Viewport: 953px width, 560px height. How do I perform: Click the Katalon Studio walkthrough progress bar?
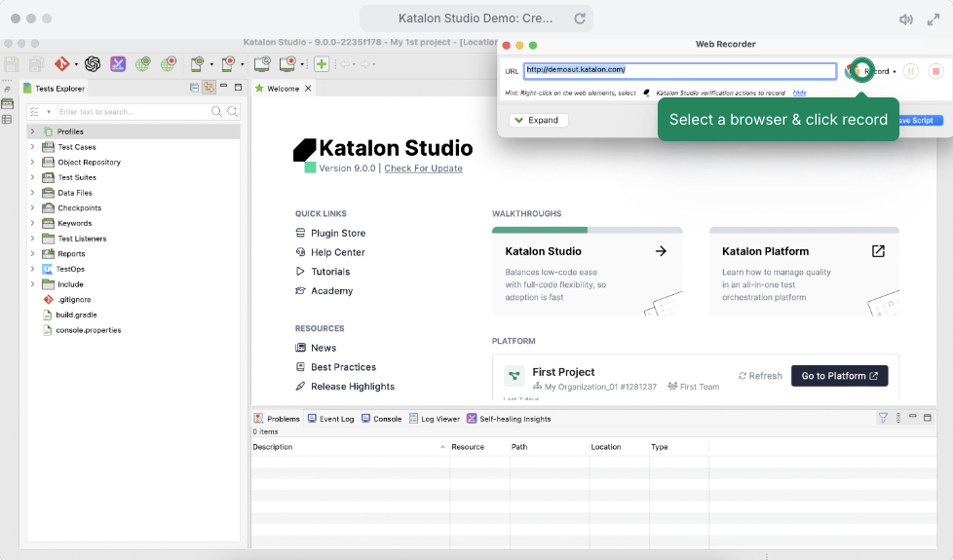pos(588,230)
